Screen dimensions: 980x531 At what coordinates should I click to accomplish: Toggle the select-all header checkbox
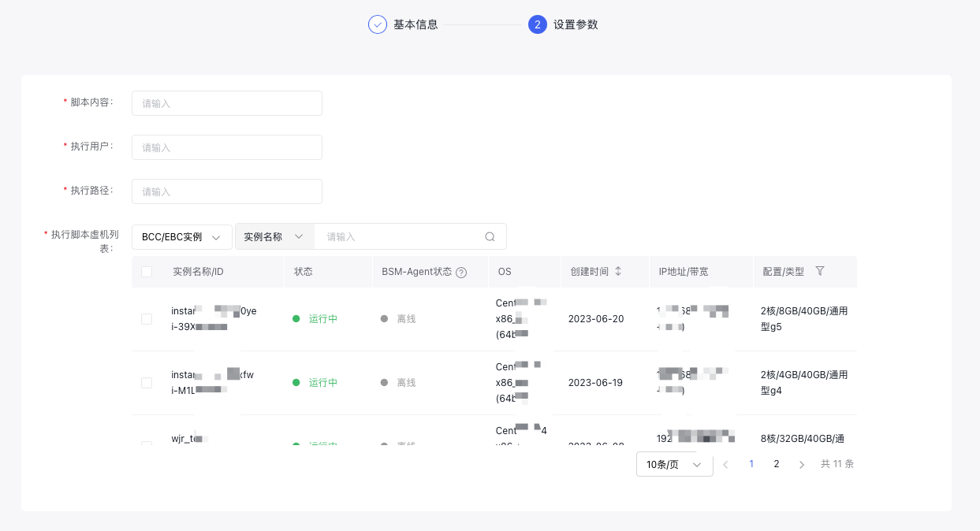click(x=147, y=272)
